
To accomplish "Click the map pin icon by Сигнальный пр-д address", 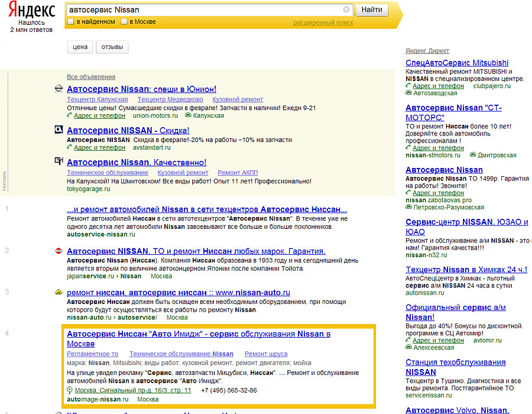I will [70, 390].
